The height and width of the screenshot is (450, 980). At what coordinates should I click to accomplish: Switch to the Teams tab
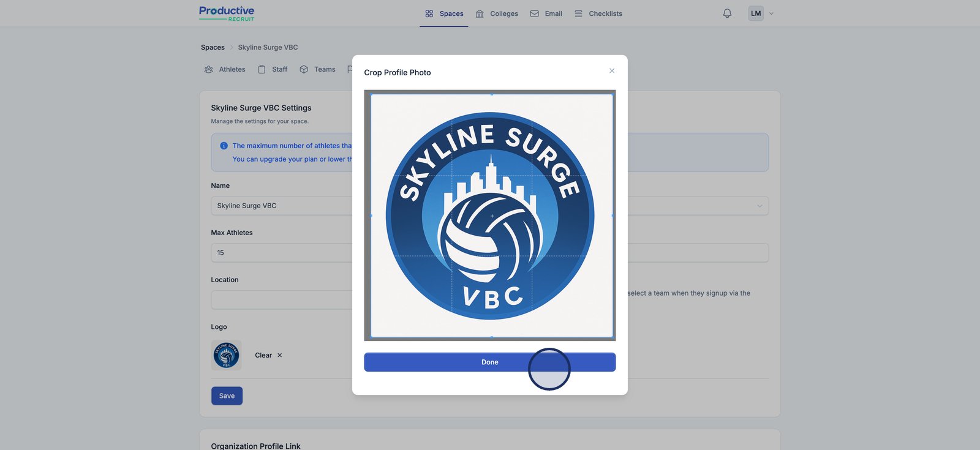tap(317, 69)
